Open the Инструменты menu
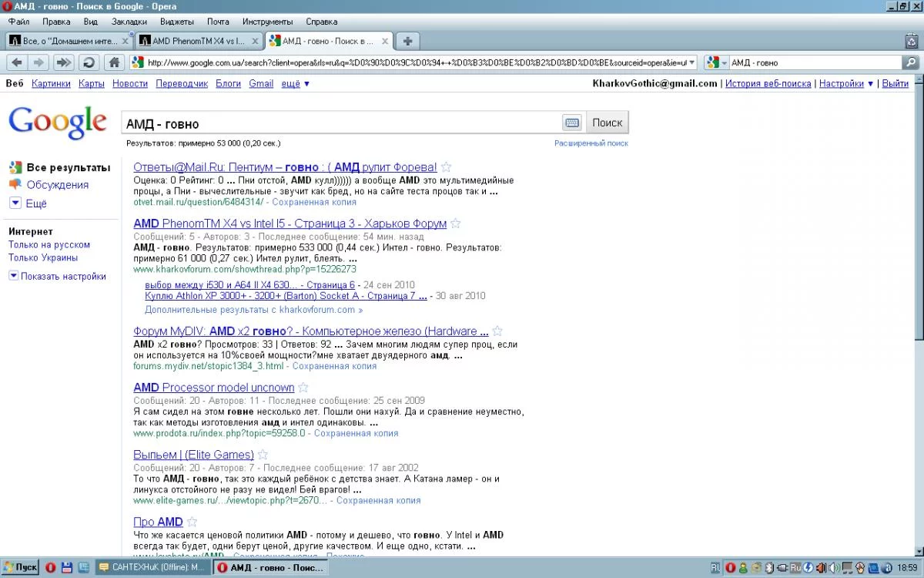 267,22
